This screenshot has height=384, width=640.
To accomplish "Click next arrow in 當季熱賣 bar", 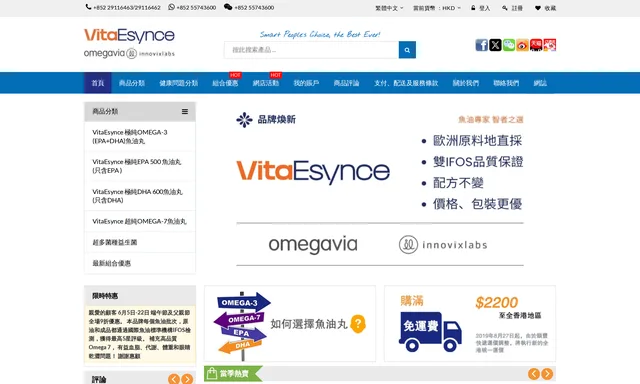I will (x=547, y=373).
